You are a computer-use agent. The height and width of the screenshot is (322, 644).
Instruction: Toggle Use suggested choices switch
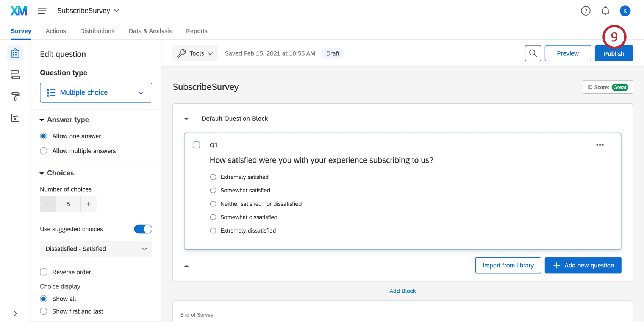pos(143,229)
